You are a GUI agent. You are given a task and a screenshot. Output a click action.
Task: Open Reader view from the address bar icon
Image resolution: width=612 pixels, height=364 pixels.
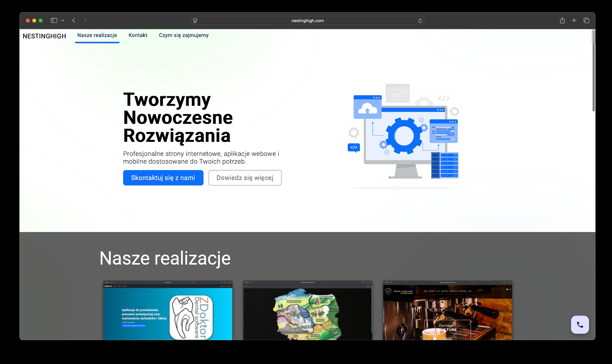coord(195,21)
